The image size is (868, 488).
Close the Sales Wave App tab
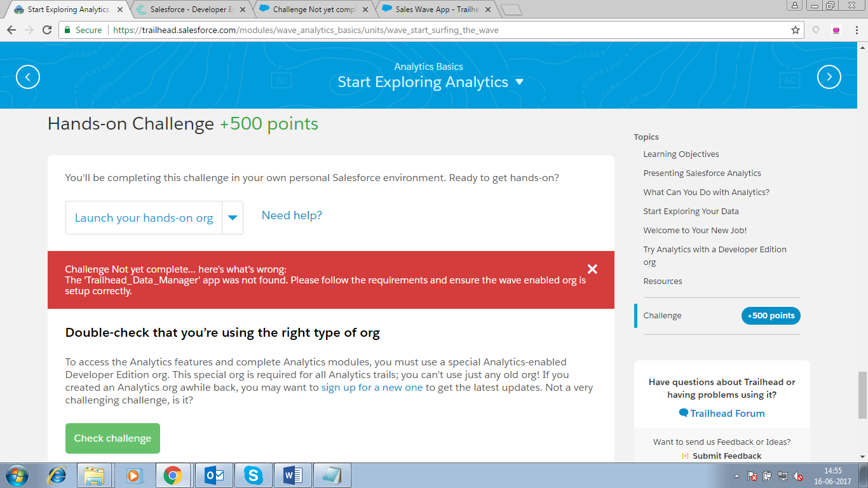489,10
